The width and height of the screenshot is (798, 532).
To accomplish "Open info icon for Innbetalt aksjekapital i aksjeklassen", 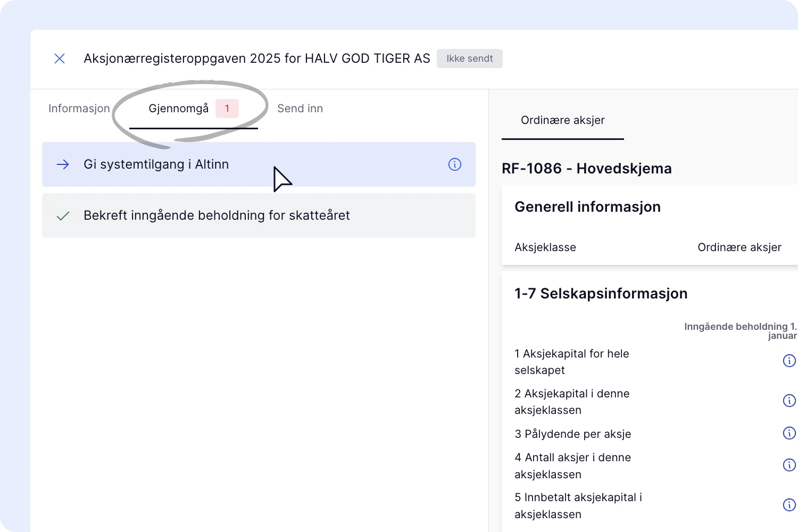I will (789, 505).
